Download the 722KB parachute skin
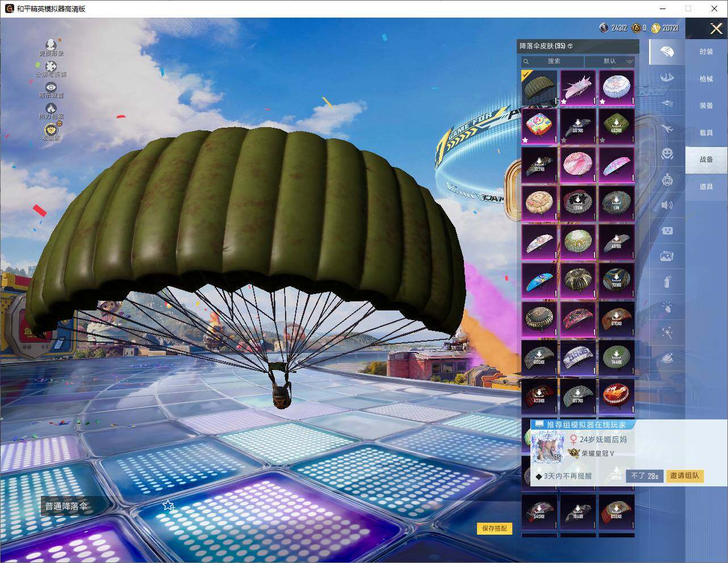728x563 pixels. click(x=539, y=165)
